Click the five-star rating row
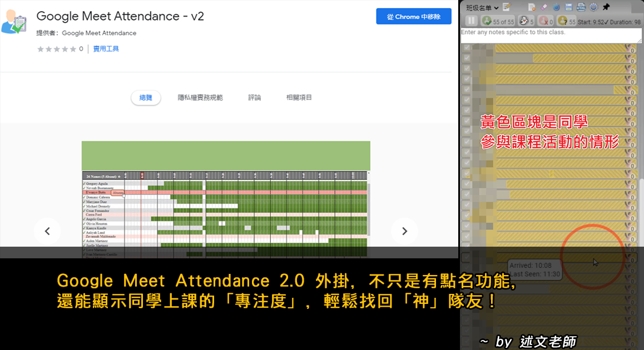The image size is (644, 350). tap(57, 49)
